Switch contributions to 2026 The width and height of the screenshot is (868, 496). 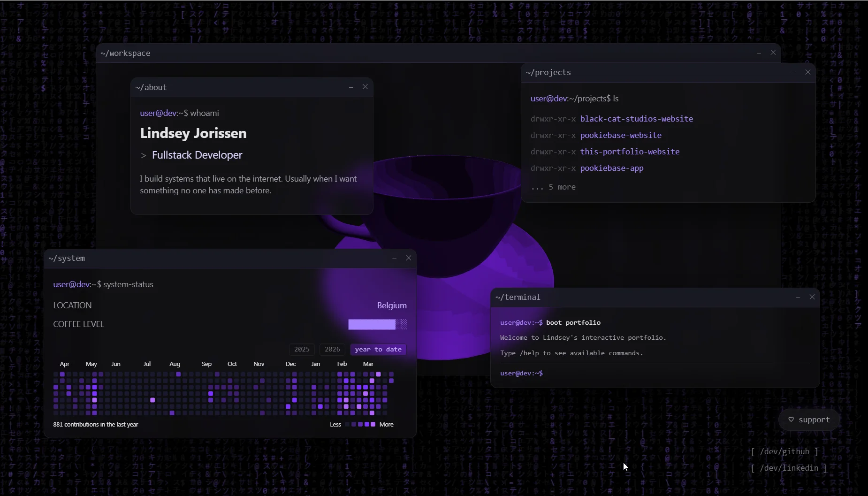point(332,349)
